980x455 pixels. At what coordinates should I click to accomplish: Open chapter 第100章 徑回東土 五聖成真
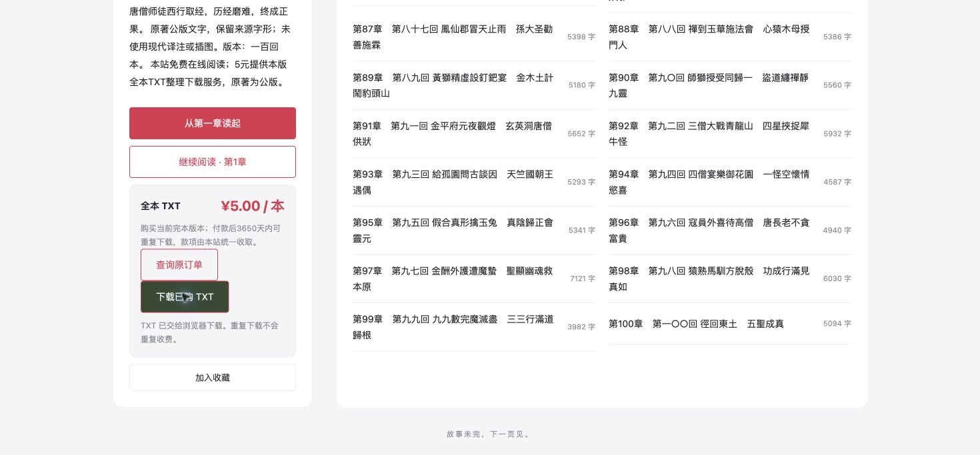(x=730, y=324)
